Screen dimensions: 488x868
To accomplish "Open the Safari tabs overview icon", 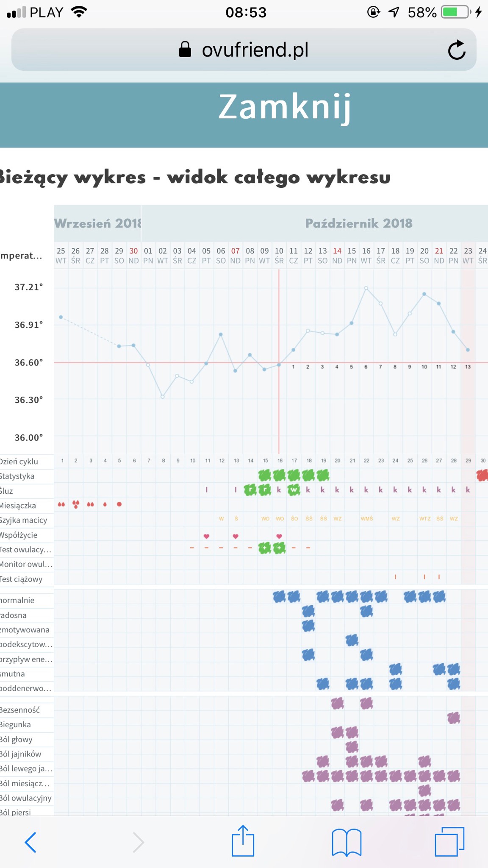I will (449, 842).
